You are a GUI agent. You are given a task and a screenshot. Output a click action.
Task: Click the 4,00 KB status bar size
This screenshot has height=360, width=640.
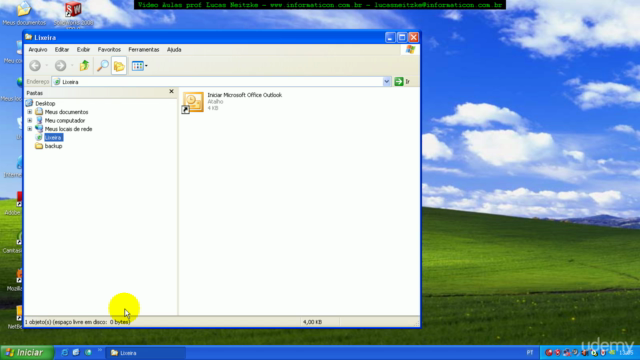point(312,322)
